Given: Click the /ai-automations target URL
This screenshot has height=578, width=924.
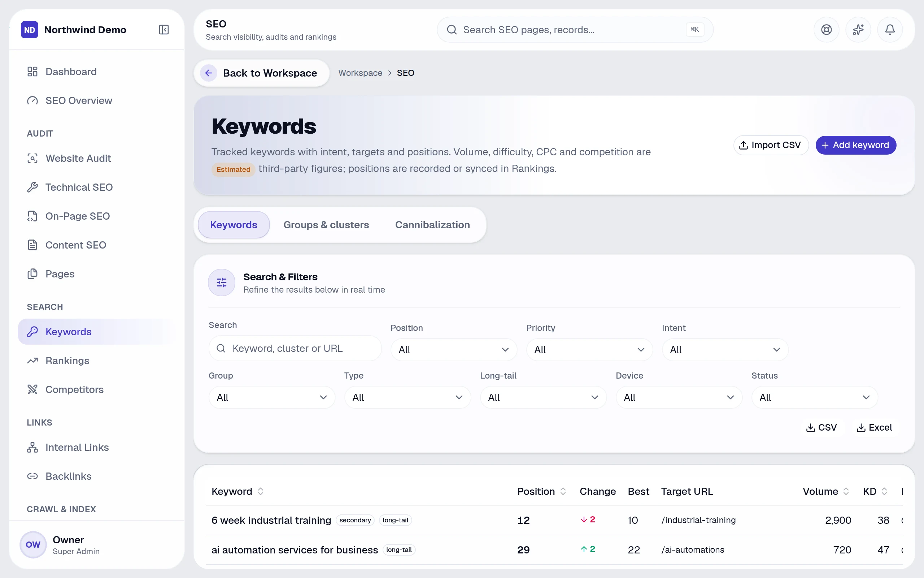Looking at the screenshot, I should pyautogui.click(x=693, y=550).
